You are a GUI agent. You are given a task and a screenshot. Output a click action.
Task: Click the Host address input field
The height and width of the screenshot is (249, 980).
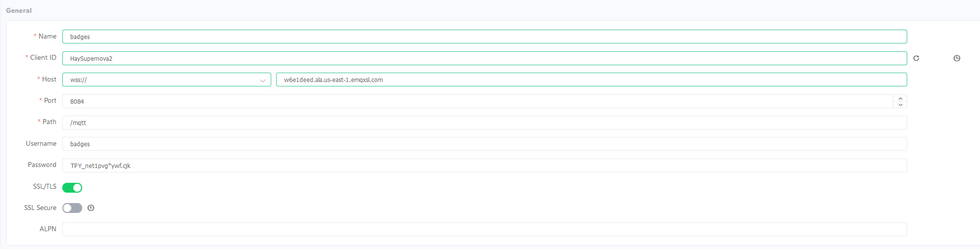(x=591, y=80)
